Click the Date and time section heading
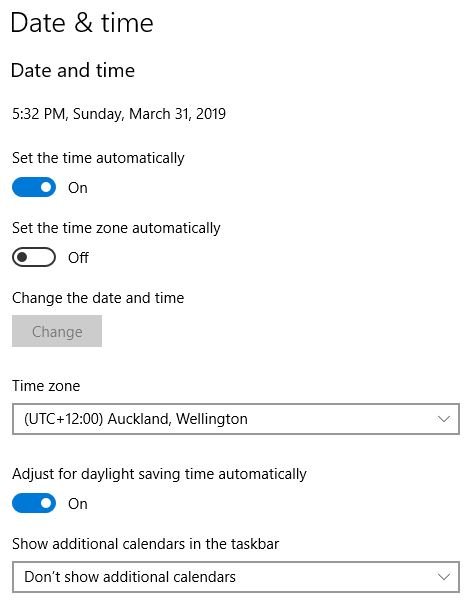The image size is (470, 609). [x=73, y=71]
